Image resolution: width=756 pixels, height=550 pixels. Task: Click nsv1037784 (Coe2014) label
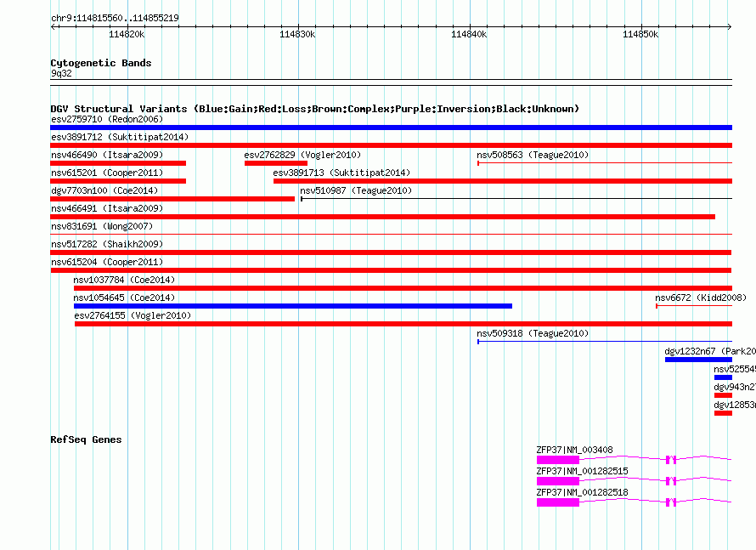124,280
